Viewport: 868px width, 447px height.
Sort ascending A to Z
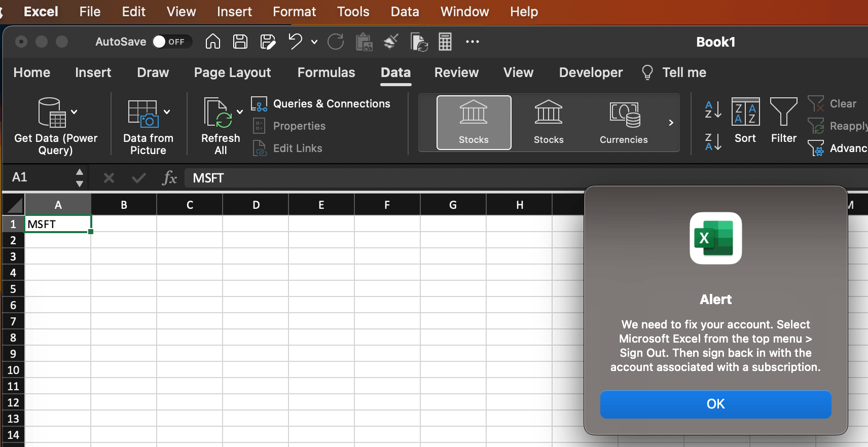(713, 109)
